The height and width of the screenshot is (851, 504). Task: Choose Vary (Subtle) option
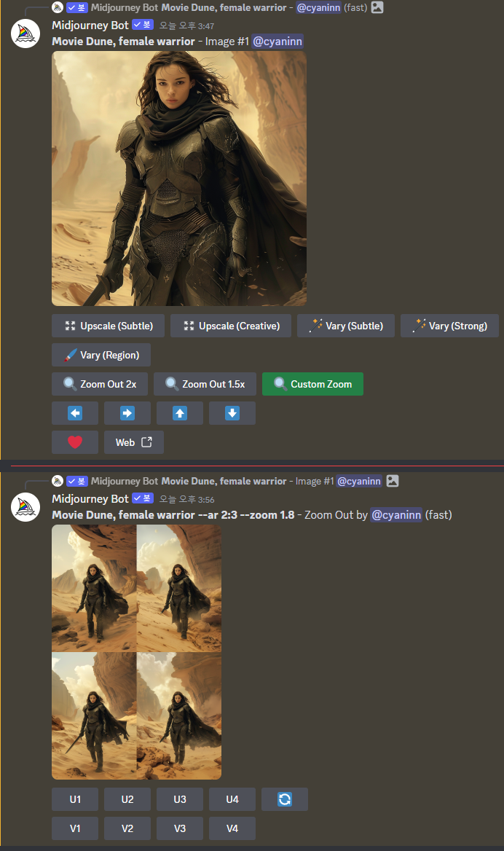(345, 326)
